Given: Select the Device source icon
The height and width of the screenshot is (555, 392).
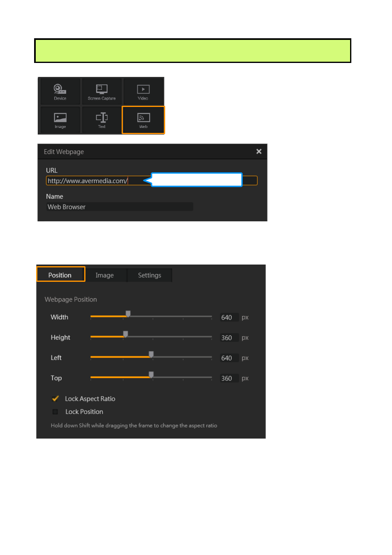Looking at the screenshot, I should [60, 91].
